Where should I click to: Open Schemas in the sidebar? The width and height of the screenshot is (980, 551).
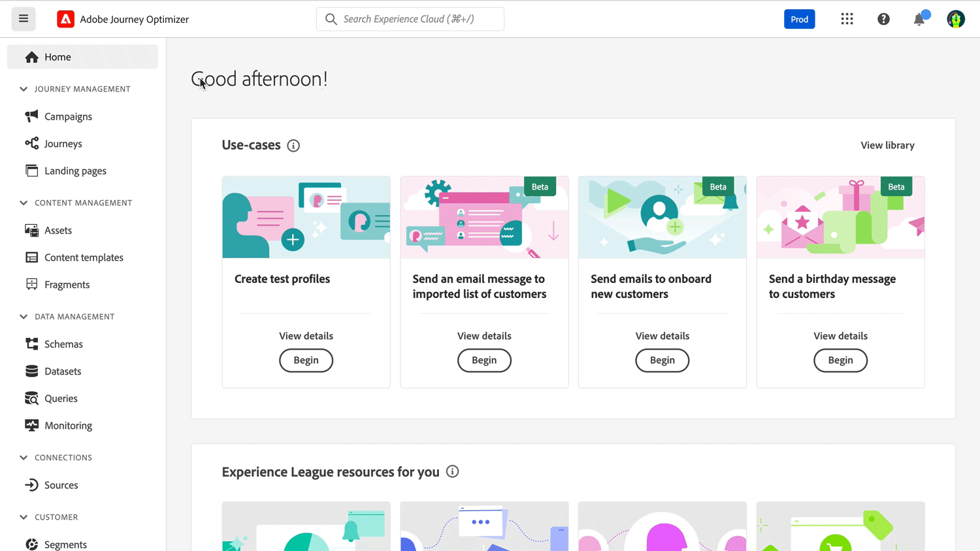[x=63, y=344]
